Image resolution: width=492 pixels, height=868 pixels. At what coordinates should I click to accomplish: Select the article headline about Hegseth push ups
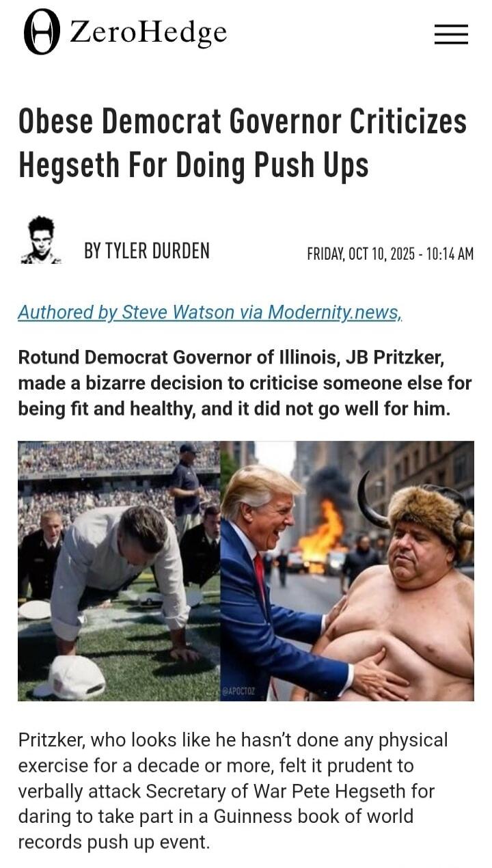pyautogui.click(x=243, y=143)
